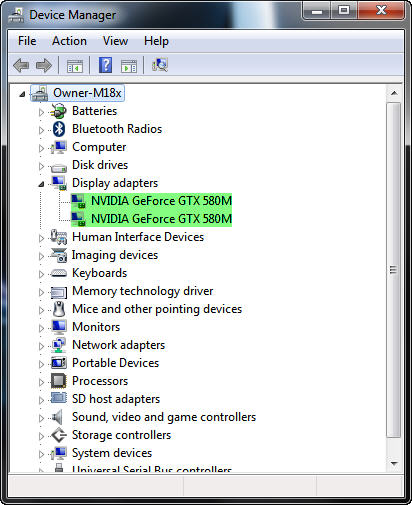
Task: Click the vertical scrollbar thumb
Action: pos(394,269)
